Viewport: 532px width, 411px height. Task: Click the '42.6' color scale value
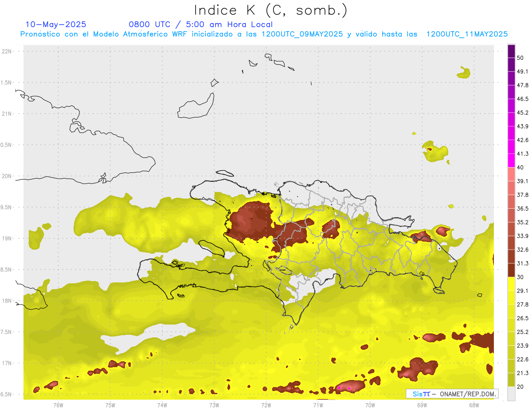point(523,140)
